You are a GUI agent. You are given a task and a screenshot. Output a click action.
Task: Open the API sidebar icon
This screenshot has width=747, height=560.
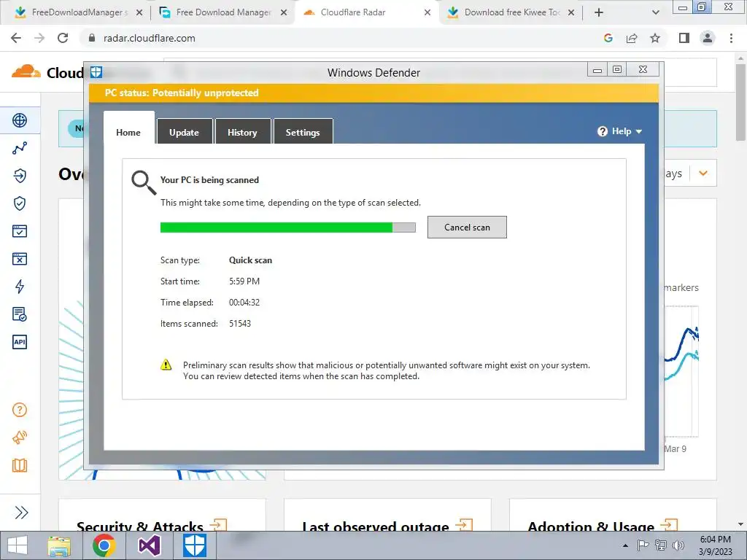coord(20,342)
